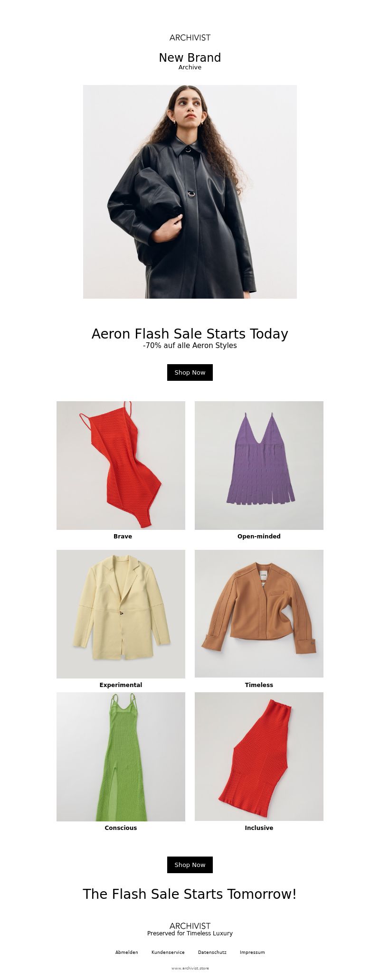This screenshot has width=380, height=980.
Task: Click the first Shop Now button
Action: point(190,372)
